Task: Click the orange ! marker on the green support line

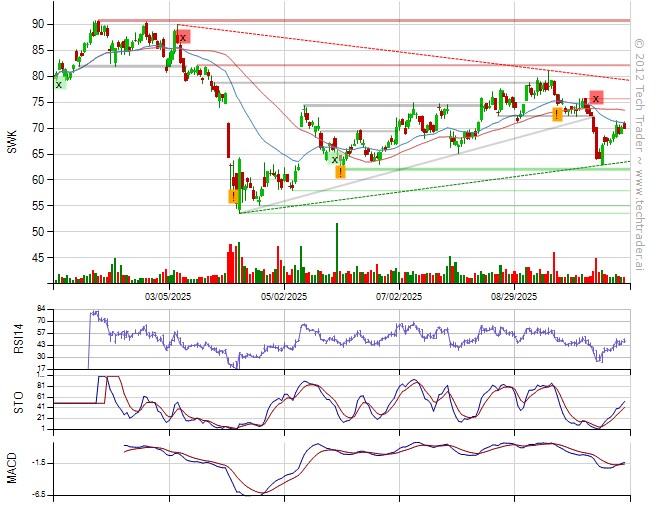Action: [341, 172]
